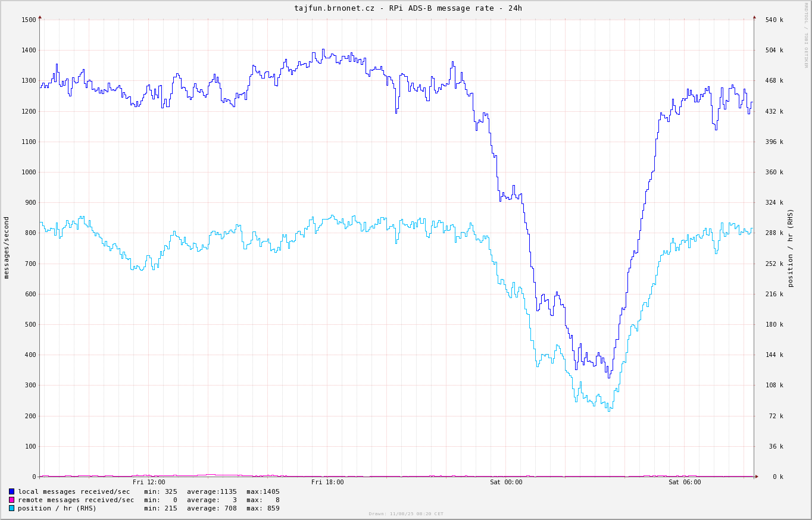Screen dimensions: 812x520
Task: Click the graph title tajfun.brnonet.cz
Action: tap(408, 8)
